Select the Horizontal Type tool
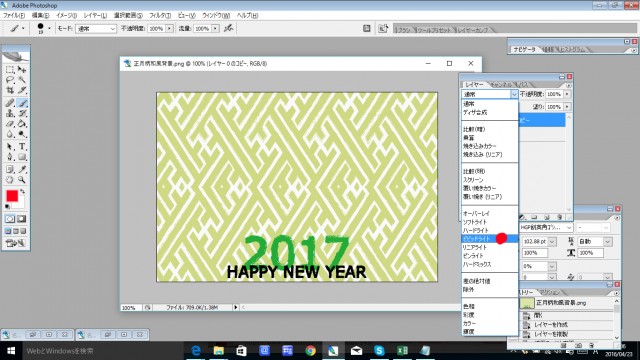640x360 pixels. tap(22, 147)
